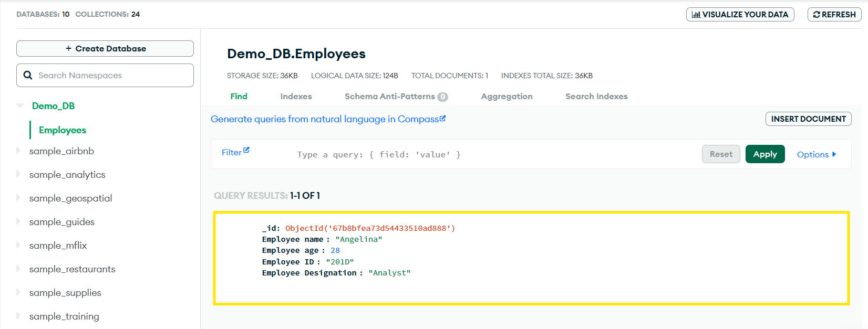Screen dimensions: 868x329
Task: Focus the Search Namespaces field
Action: pos(113,76)
